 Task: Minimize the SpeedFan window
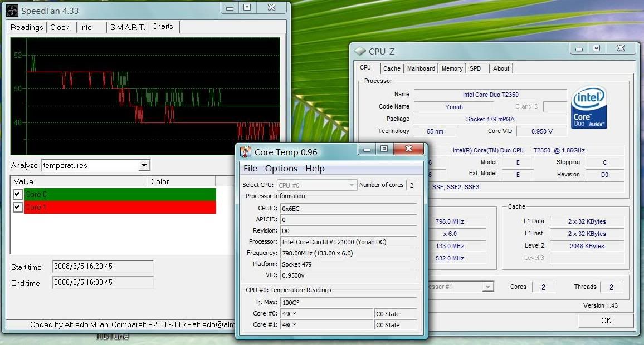(230, 8)
